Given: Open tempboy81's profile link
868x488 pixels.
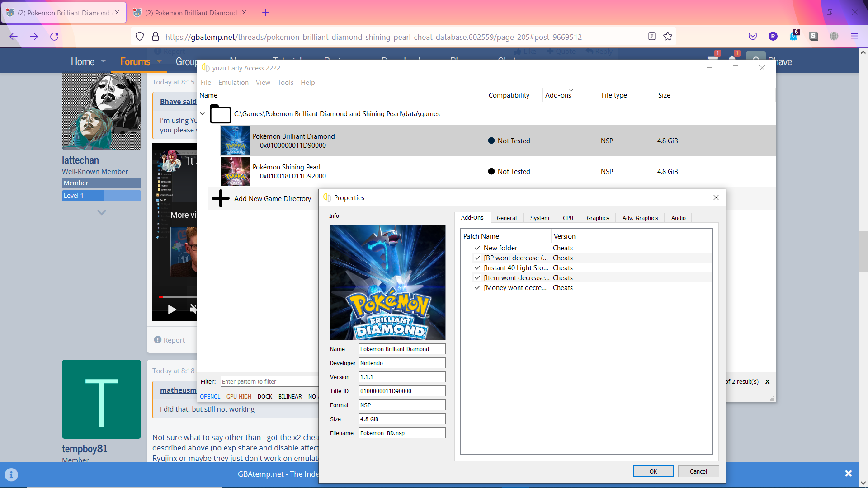Looking at the screenshot, I should coord(85,449).
